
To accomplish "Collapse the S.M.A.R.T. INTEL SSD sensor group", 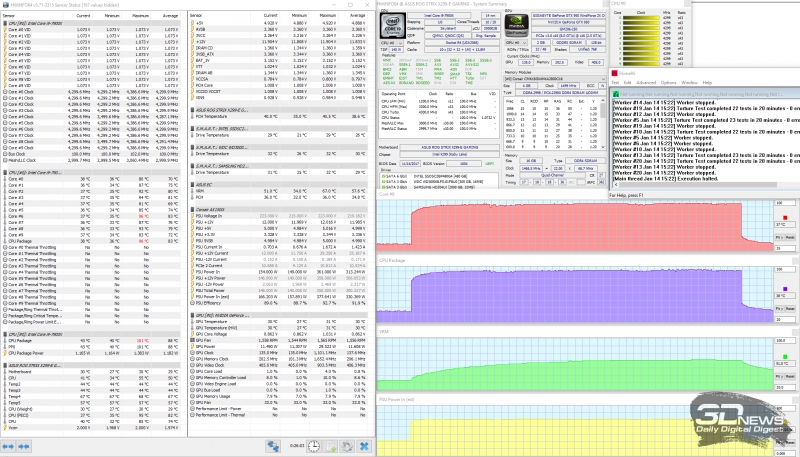I will pos(192,129).
